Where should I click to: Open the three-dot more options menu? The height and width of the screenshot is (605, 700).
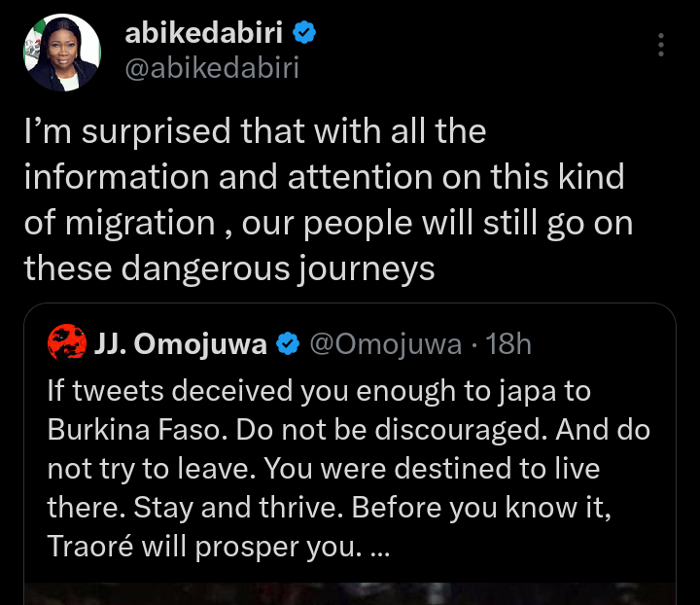pyautogui.click(x=661, y=45)
